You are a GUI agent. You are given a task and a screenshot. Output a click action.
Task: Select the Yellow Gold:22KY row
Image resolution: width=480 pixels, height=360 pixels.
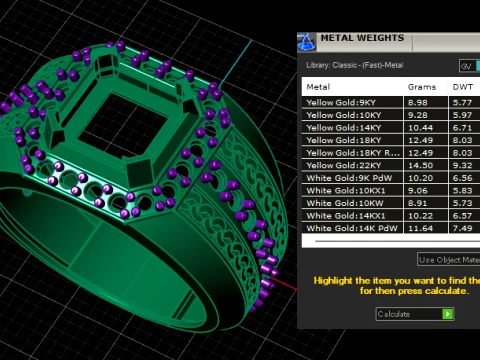(x=391, y=165)
